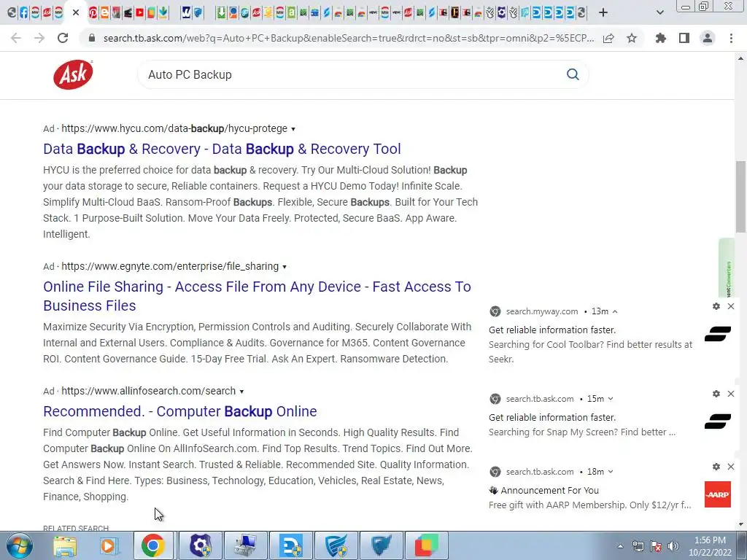Click the hycu.com ad URL text
This screenshot has height=560, width=747.
pyautogui.click(x=174, y=128)
